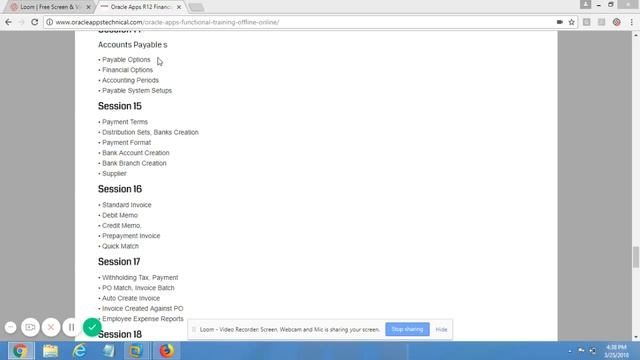Click the Prepayment Invoice item
The height and width of the screenshot is (360, 640).
[x=131, y=236]
